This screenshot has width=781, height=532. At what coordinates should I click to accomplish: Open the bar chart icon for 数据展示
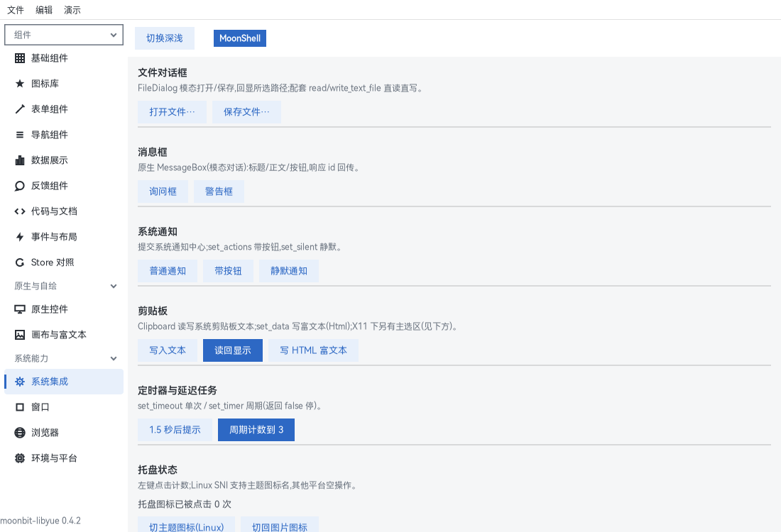coord(19,160)
